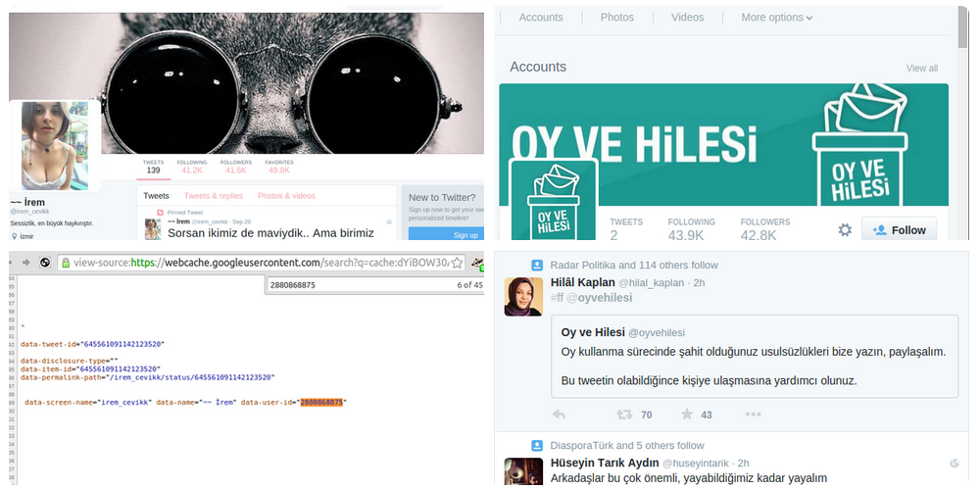Open Hilâl Kaplan's avatar
This screenshot has width=980, height=490.
click(523, 296)
